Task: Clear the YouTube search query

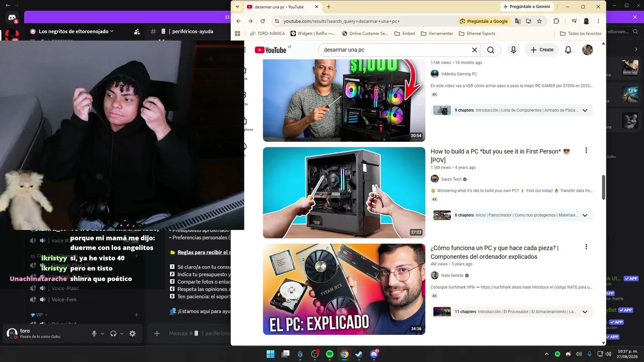Action: tap(474, 50)
